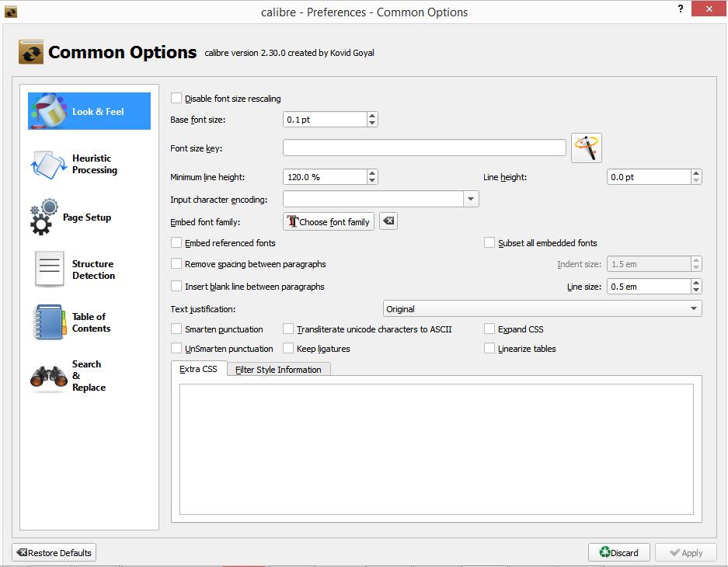Click the font size key wizard wand
The image size is (728, 567).
[x=587, y=148]
